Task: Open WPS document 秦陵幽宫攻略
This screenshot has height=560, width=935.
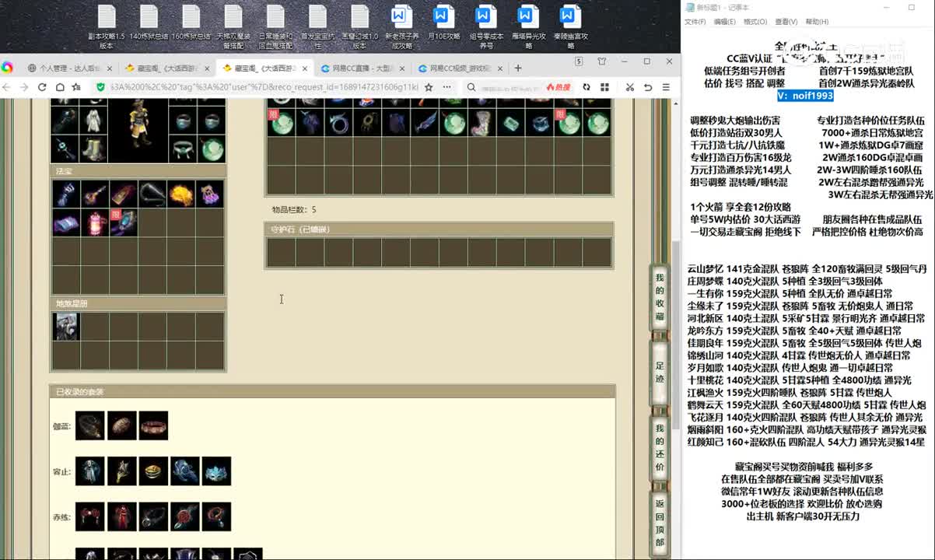Action: 570,26
